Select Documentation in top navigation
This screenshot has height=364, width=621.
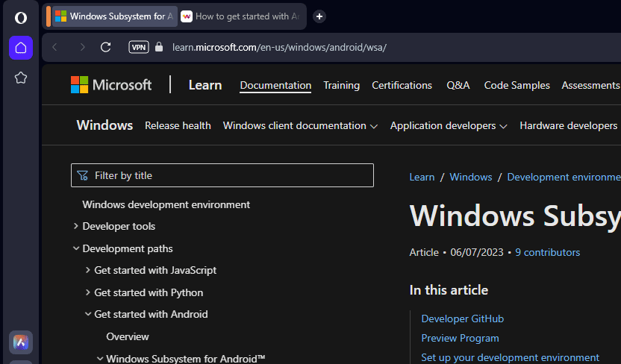[275, 86]
